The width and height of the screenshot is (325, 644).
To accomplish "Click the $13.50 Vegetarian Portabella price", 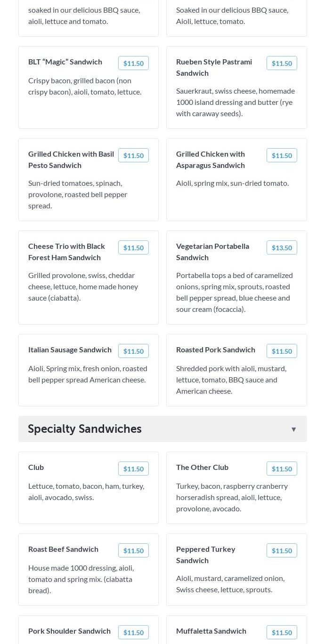I will point(282,247).
